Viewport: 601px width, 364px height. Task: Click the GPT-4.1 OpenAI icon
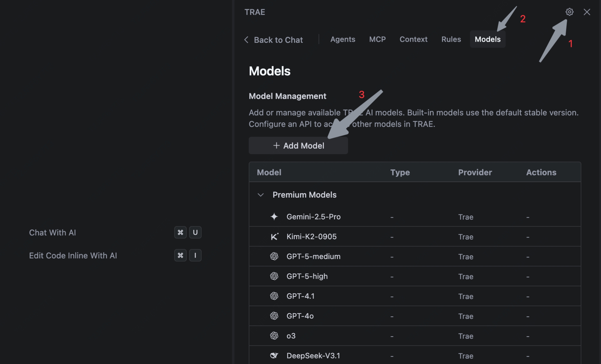[274, 296]
